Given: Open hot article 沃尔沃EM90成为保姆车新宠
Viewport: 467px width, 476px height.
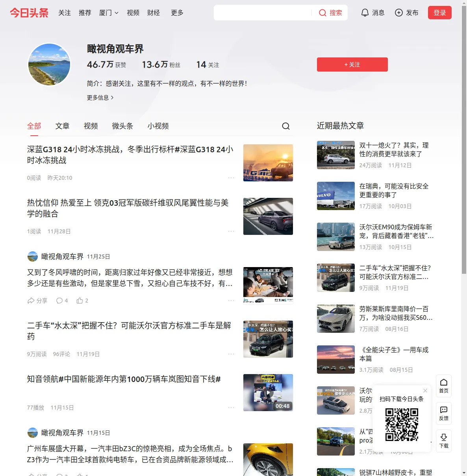Looking at the screenshot, I should (x=397, y=231).
